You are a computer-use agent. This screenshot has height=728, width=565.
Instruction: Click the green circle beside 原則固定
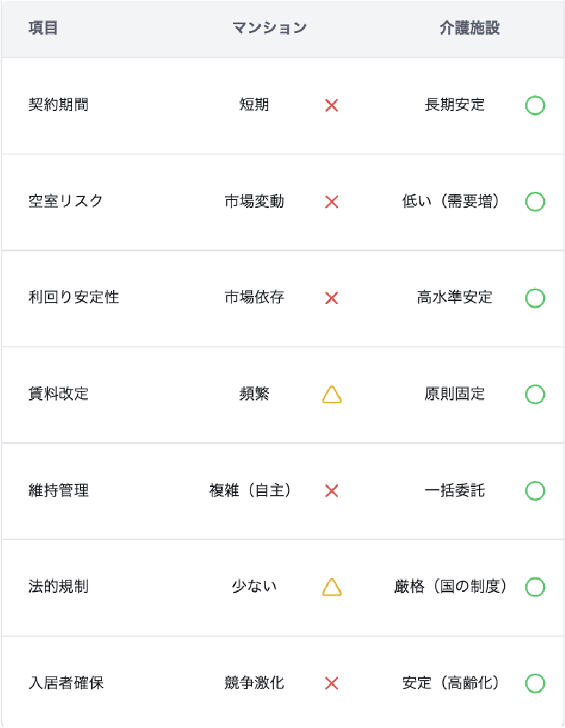pyautogui.click(x=535, y=394)
